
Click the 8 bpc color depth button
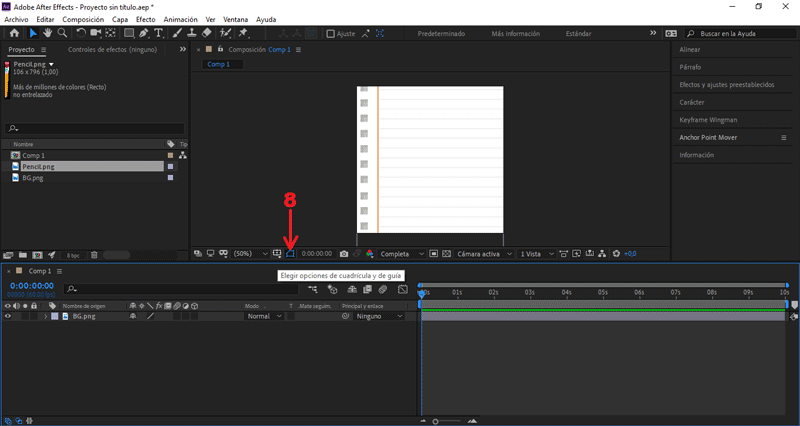click(x=73, y=255)
